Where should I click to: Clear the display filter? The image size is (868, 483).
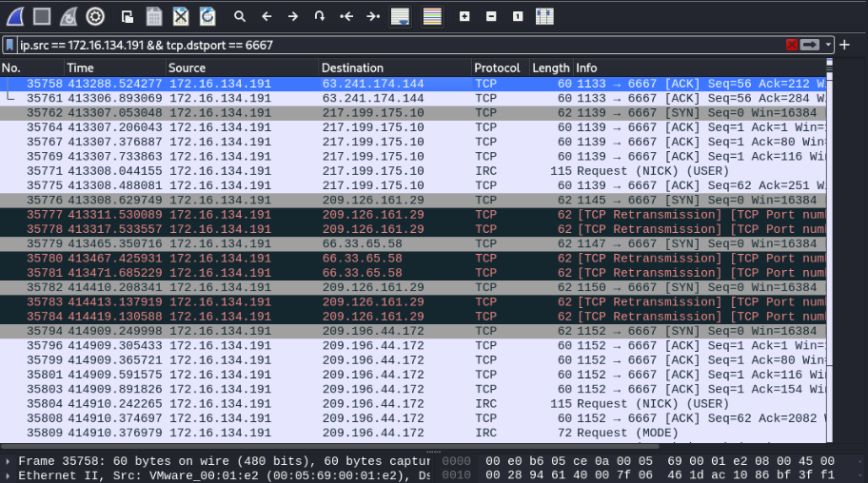coord(792,45)
